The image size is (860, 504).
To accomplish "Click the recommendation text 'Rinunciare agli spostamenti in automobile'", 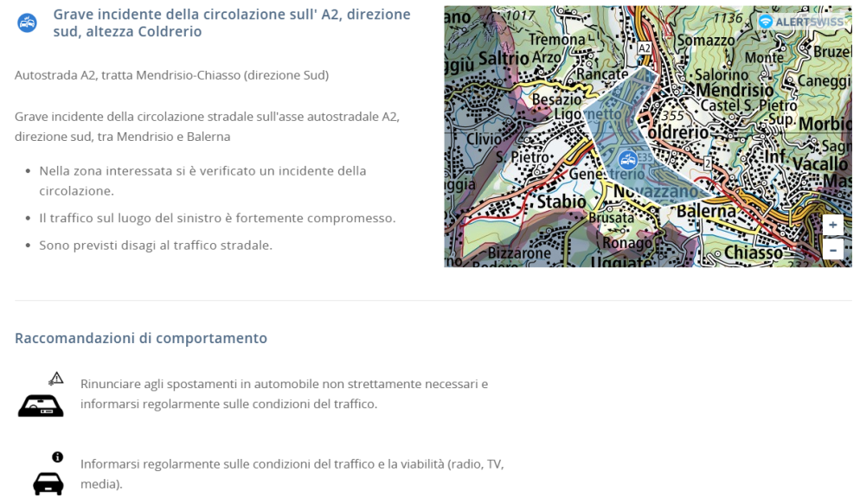I will (x=284, y=394).
